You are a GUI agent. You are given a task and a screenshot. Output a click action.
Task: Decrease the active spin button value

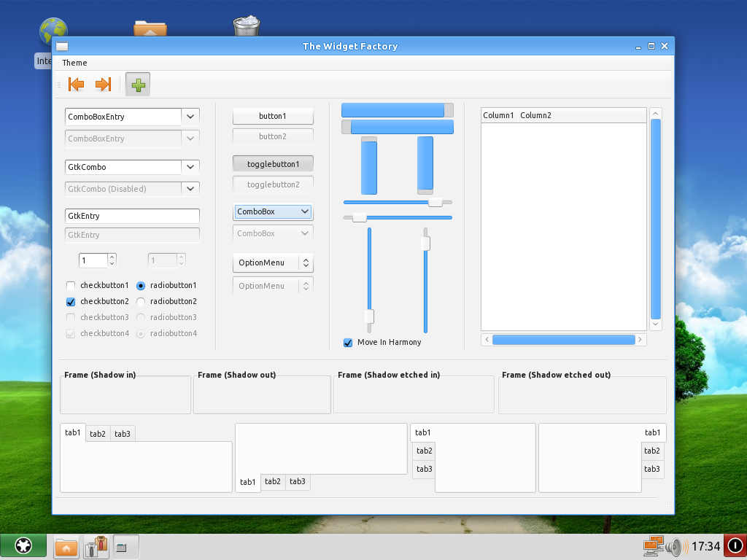112,263
